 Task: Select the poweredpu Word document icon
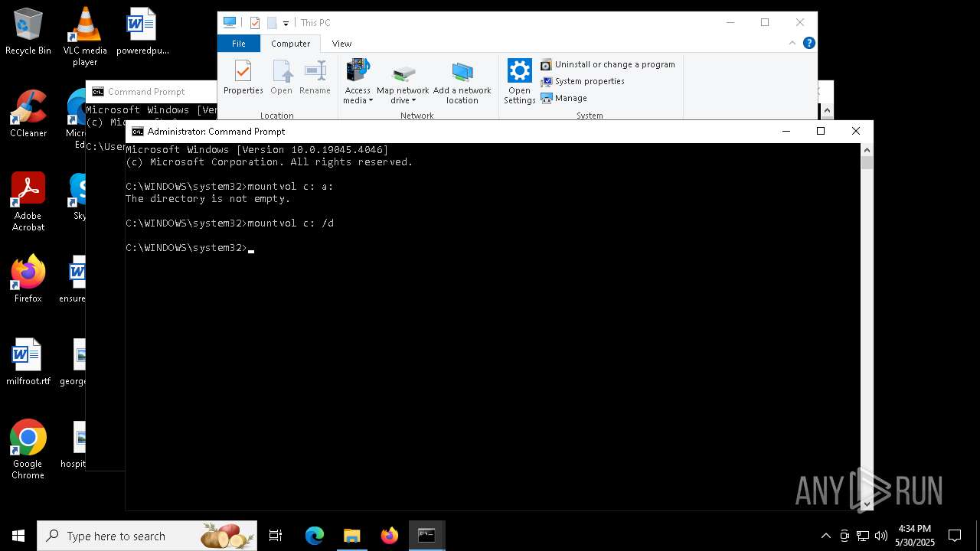coord(142,31)
